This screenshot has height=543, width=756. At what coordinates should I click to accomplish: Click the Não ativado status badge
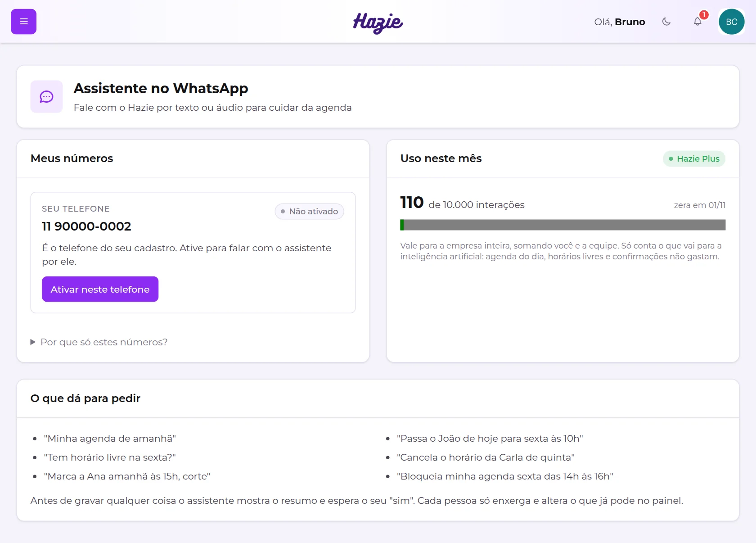(x=310, y=212)
